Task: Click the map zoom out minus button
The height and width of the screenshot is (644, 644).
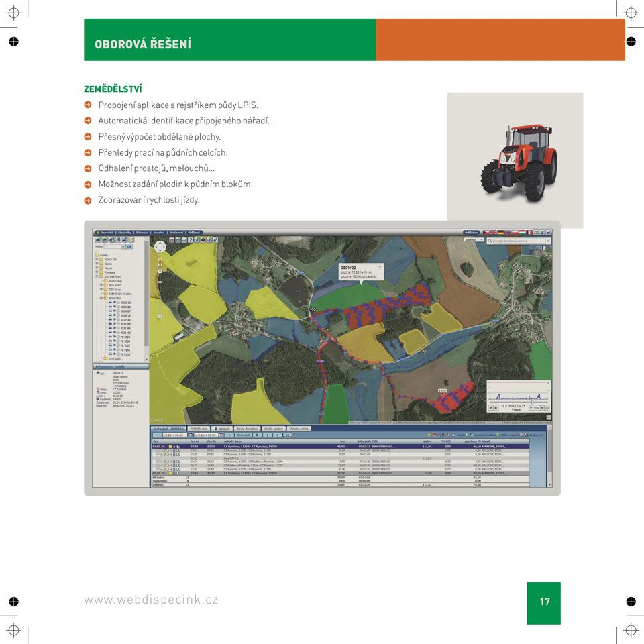Action: [160, 316]
